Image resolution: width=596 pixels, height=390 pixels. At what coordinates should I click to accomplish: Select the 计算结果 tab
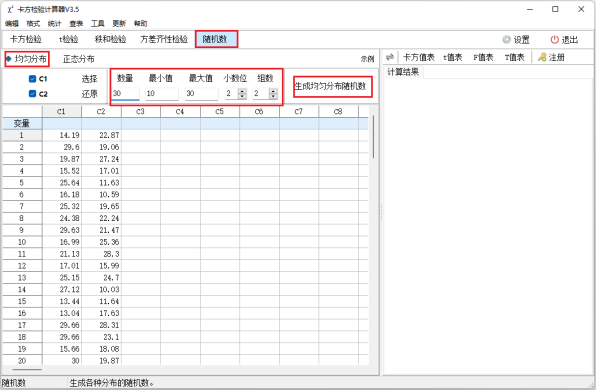click(403, 72)
